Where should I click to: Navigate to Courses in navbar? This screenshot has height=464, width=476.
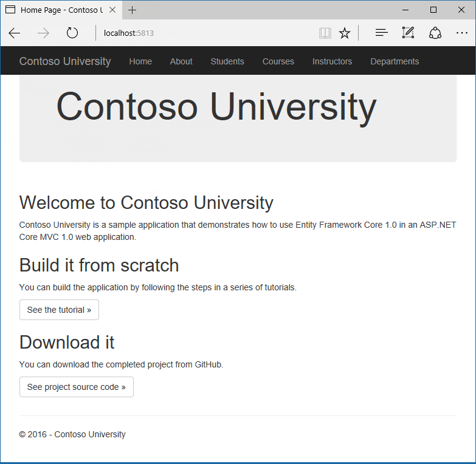coord(278,61)
